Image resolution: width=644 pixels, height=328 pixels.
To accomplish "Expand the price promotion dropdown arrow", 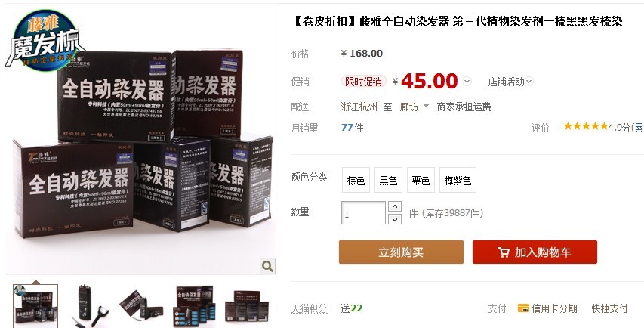I will (467, 82).
